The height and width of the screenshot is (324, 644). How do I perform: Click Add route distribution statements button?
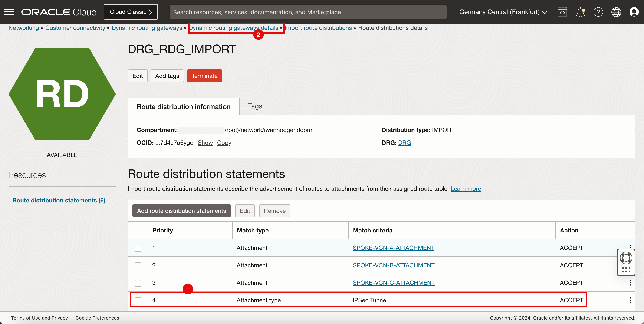(181, 211)
